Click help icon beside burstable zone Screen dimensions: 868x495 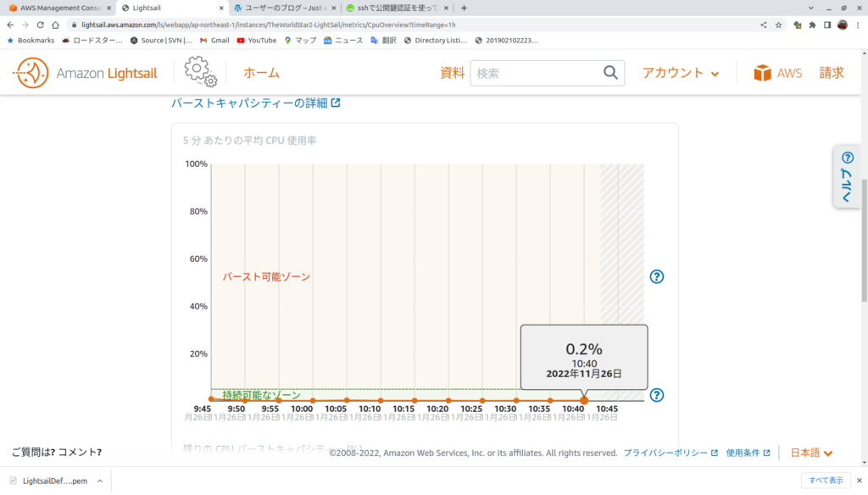657,277
